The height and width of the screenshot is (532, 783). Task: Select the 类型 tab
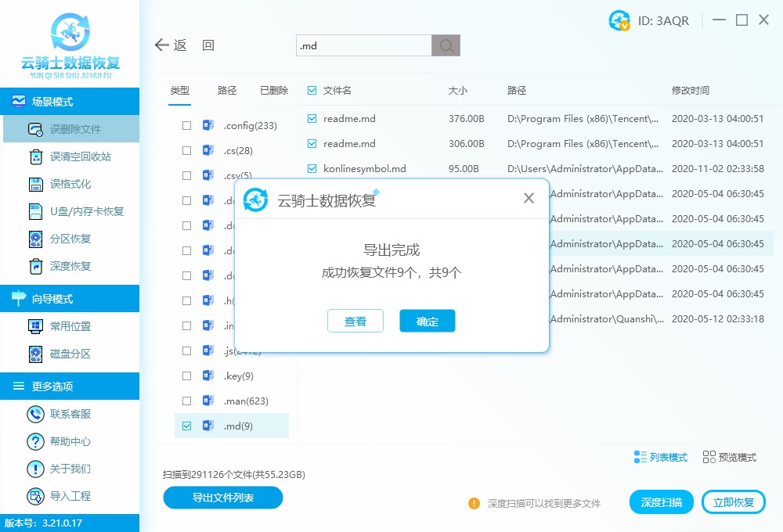tap(180, 90)
